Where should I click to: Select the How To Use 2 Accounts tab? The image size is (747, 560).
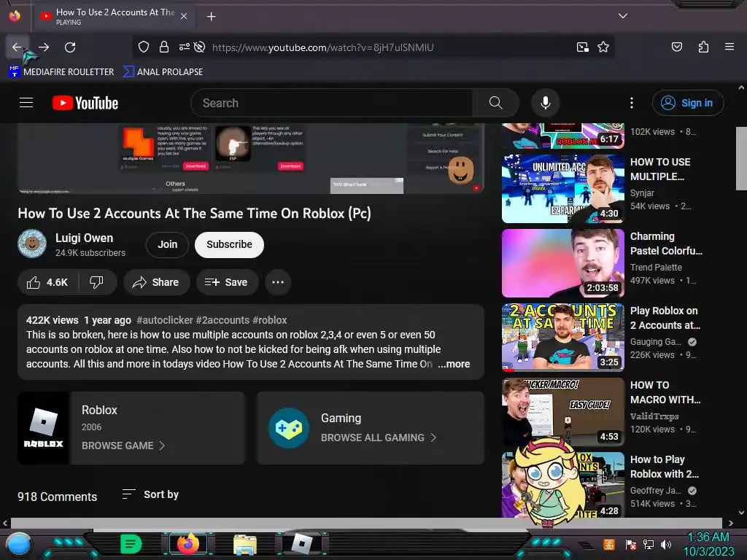(114, 16)
